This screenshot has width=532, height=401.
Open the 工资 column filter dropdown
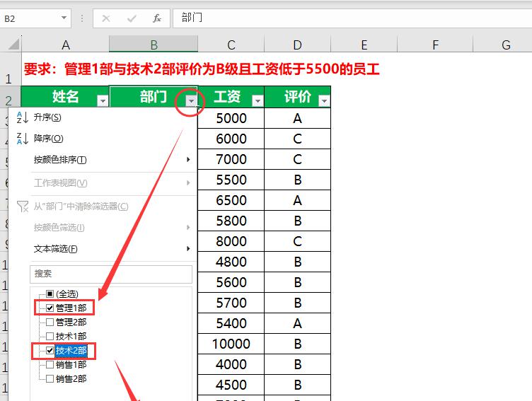click(x=258, y=100)
